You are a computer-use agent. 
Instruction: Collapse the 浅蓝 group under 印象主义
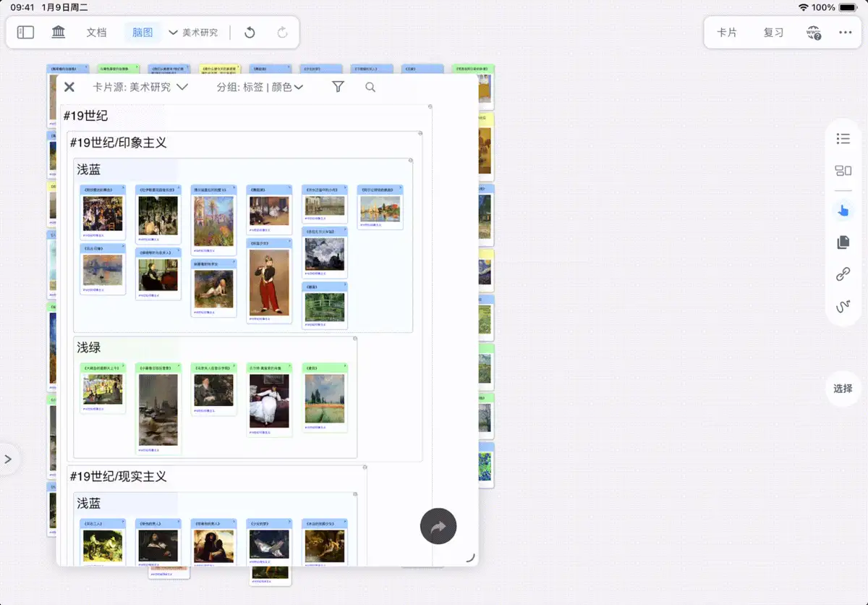[411, 161]
